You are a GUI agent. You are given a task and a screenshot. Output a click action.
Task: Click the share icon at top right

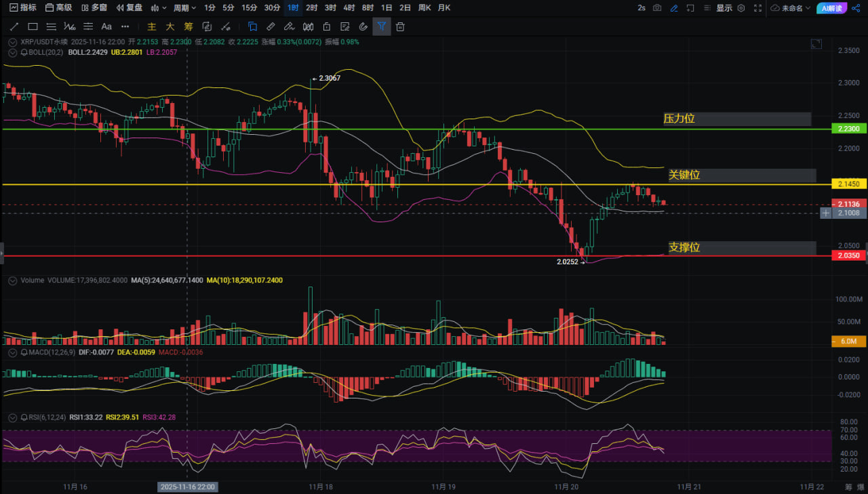pos(855,8)
